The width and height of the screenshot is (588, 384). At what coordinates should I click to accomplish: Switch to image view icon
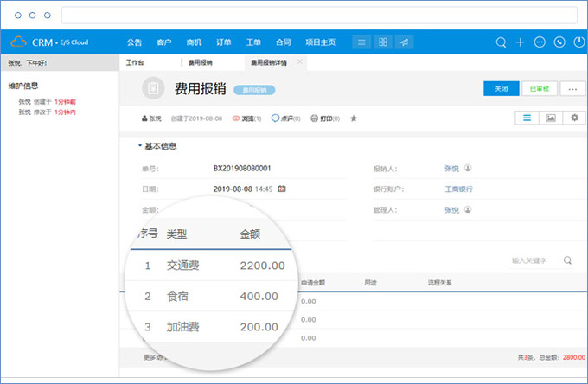[550, 118]
